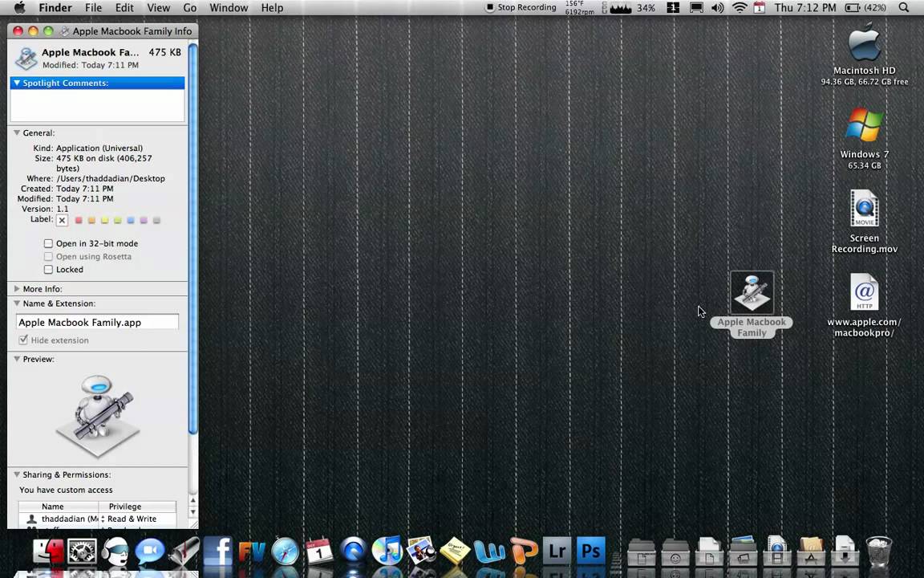Open the Apple menu
Image resolution: width=924 pixels, height=578 pixels.
(19, 8)
